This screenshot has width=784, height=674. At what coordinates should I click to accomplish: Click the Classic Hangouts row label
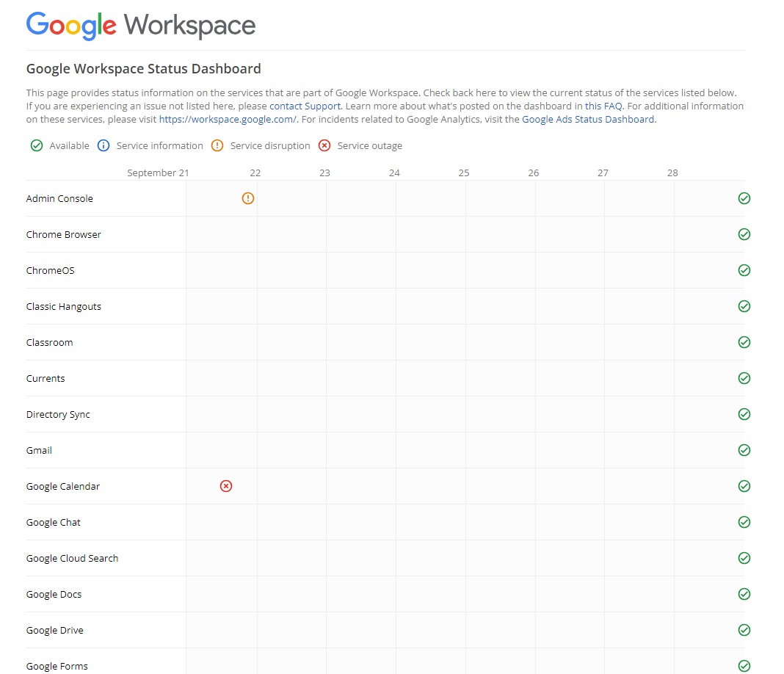pyautogui.click(x=64, y=306)
